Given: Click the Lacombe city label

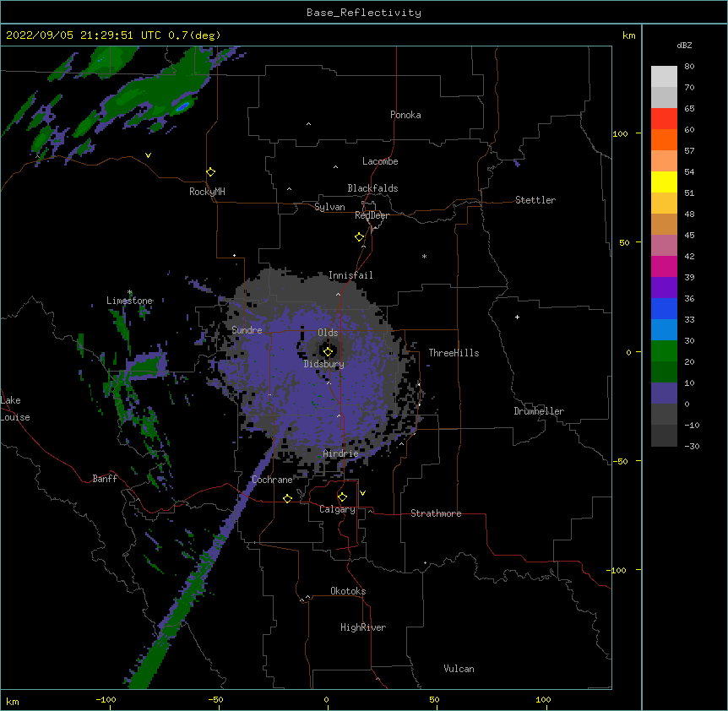Looking at the screenshot, I should (x=380, y=161).
